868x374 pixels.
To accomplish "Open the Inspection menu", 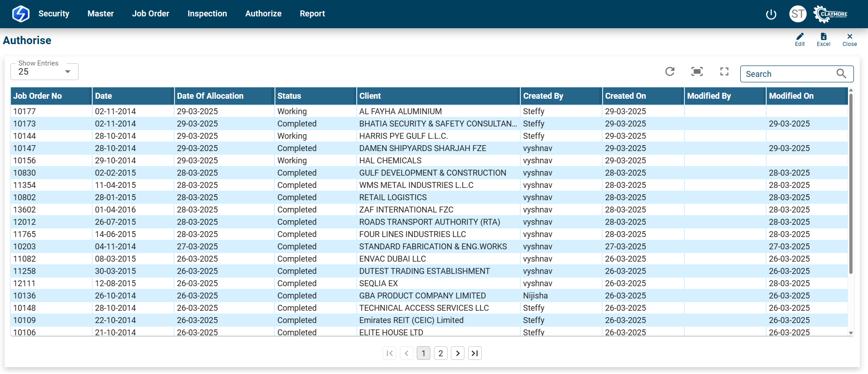I will (x=207, y=14).
